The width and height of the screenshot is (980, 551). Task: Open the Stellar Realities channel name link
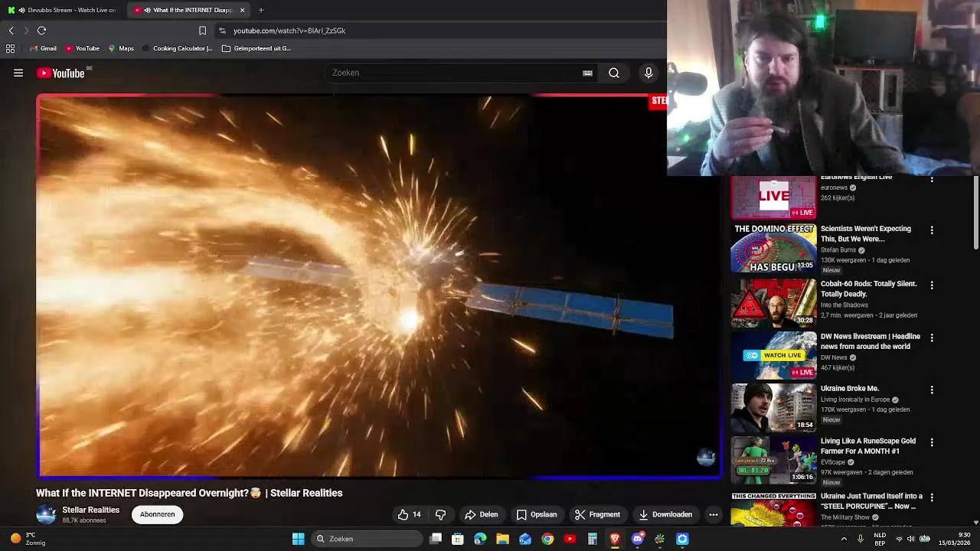pos(91,510)
